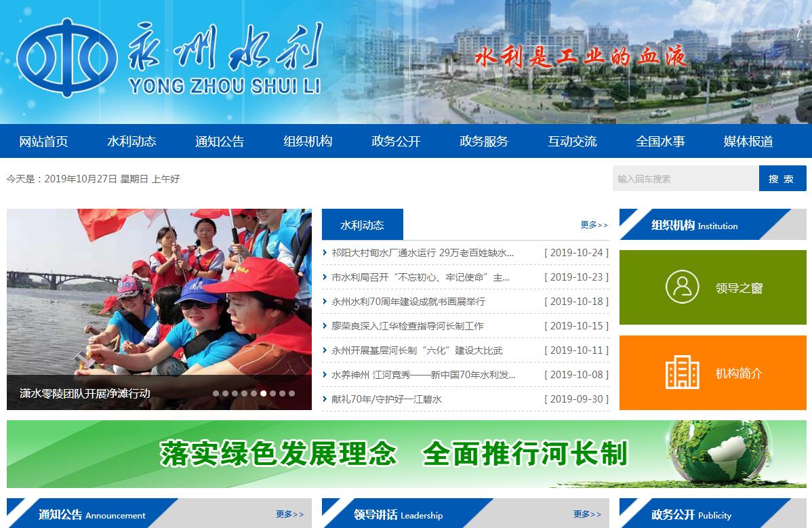
Task: Open article 水养神州 江河竞秀
Action: click(424, 375)
